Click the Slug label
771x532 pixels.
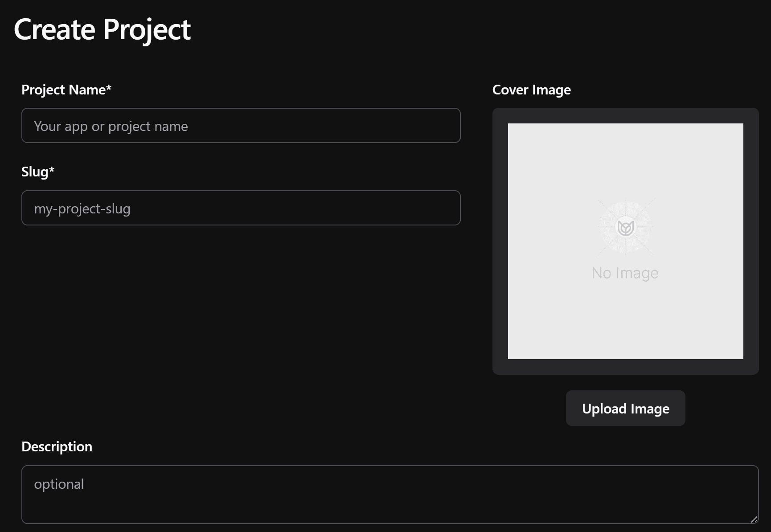pyautogui.click(x=35, y=172)
